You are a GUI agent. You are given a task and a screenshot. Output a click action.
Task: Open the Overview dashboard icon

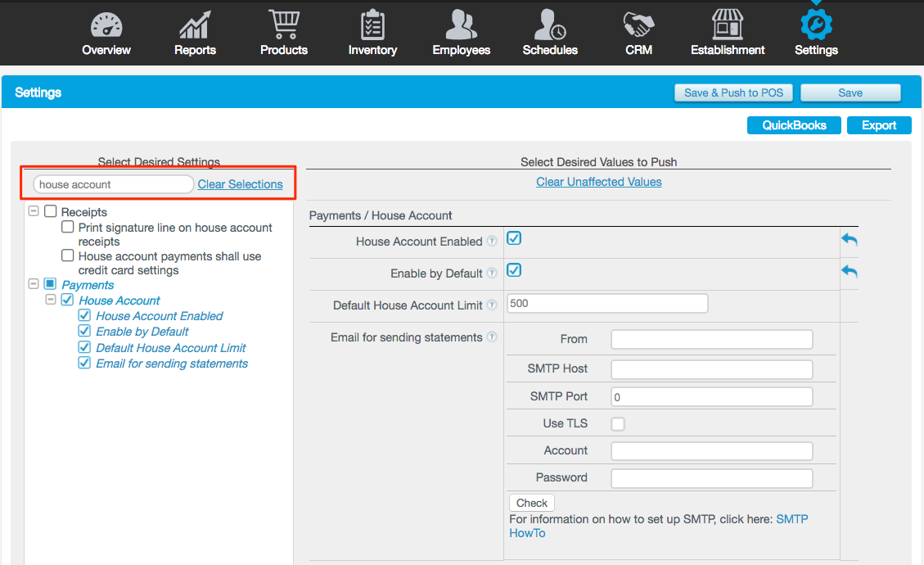tap(106, 24)
